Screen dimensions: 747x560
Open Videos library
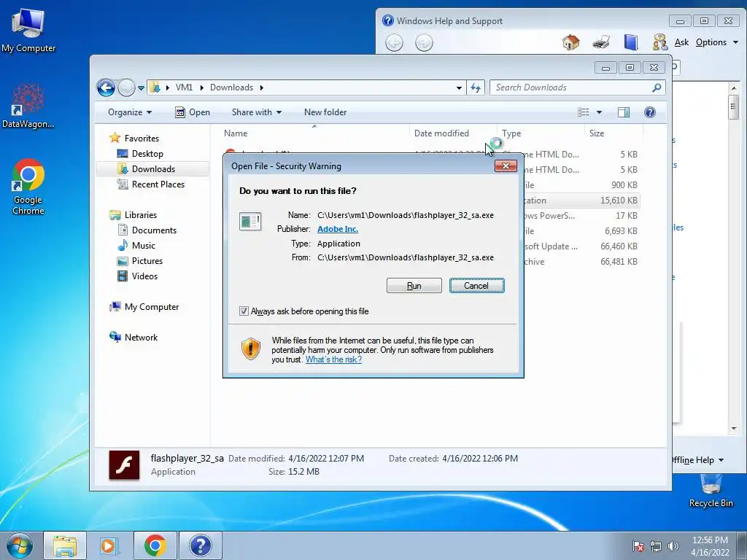click(144, 276)
